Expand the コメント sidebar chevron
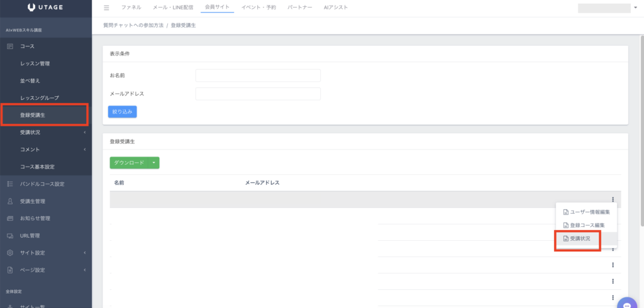 point(85,150)
